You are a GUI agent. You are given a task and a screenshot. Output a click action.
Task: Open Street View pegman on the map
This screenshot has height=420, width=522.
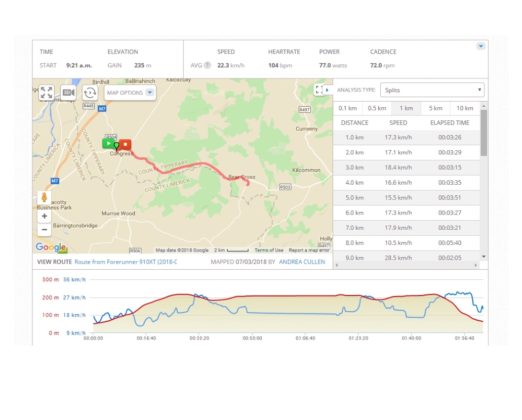coord(44,197)
